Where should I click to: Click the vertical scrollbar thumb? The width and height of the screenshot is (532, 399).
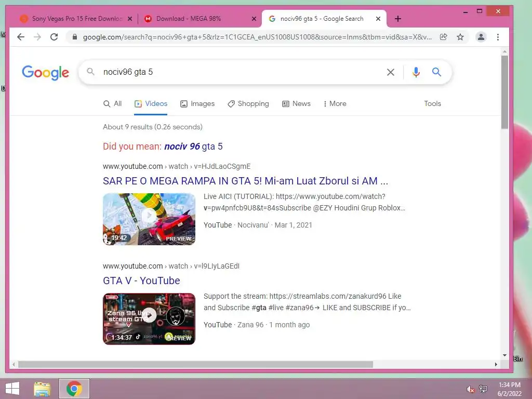tap(504, 92)
